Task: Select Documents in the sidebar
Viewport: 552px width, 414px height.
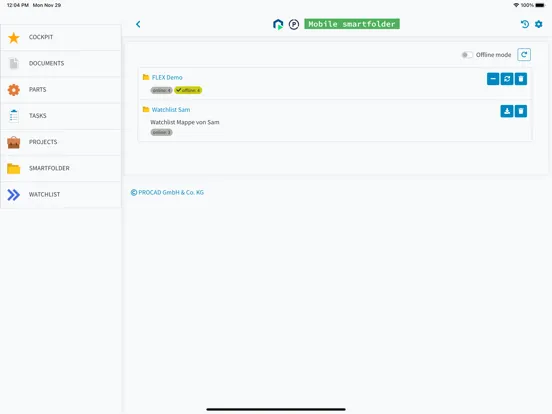Action: (x=61, y=63)
